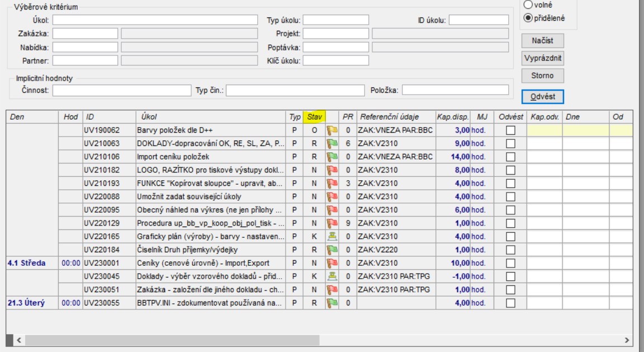Focus the Partner code input field

(x=85, y=61)
